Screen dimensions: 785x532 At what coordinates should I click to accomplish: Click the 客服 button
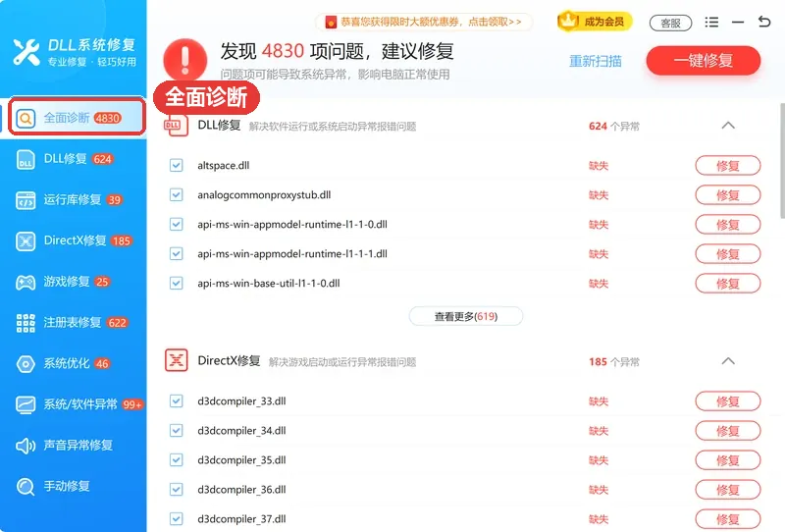(x=670, y=23)
